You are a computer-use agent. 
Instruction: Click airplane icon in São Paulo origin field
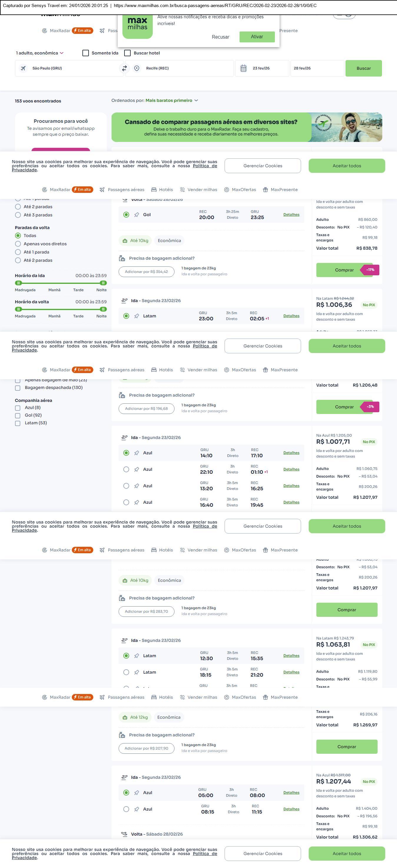point(23,68)
